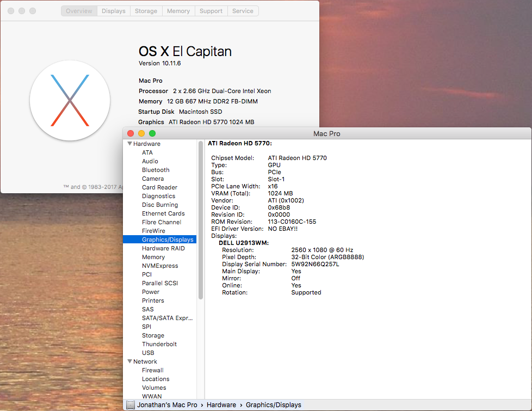Collapse the Network section in sidebar

[x=129, y=361]
